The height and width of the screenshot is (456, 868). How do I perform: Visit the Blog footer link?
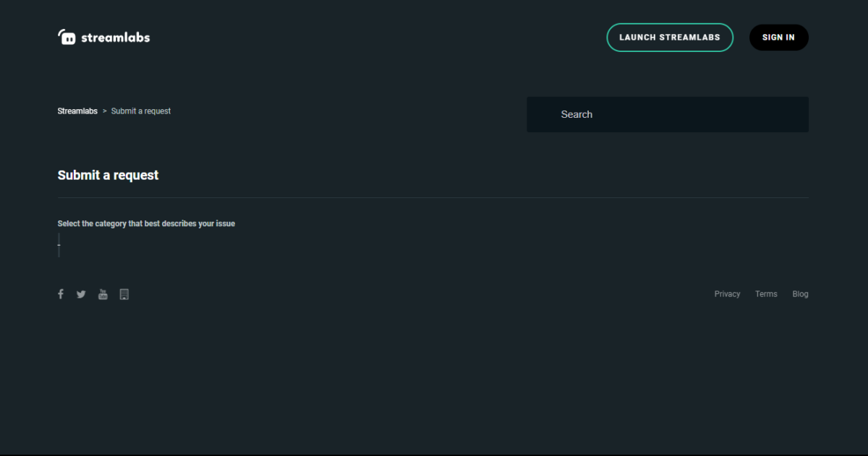[800, 294]
